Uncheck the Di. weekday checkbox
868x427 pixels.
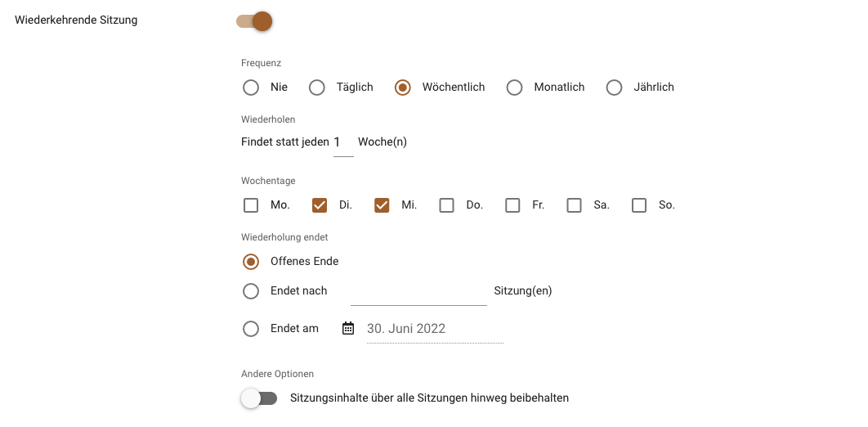(x=320, y=205)
